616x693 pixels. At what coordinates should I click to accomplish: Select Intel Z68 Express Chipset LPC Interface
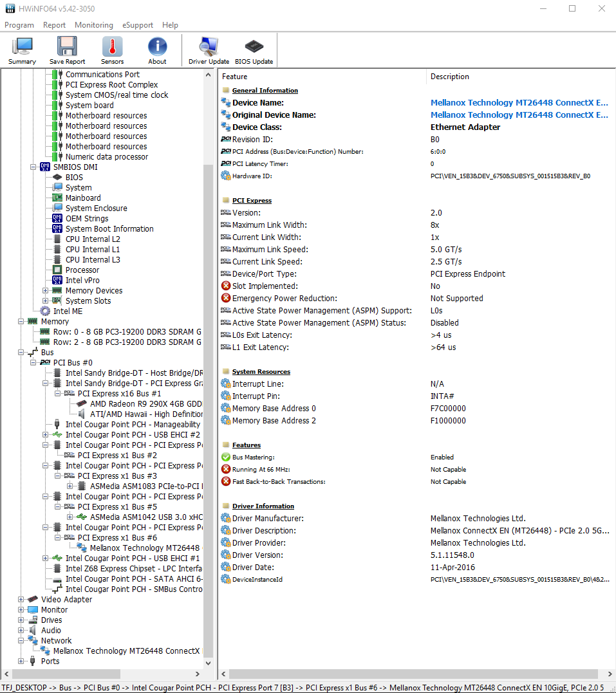point(133,569)
